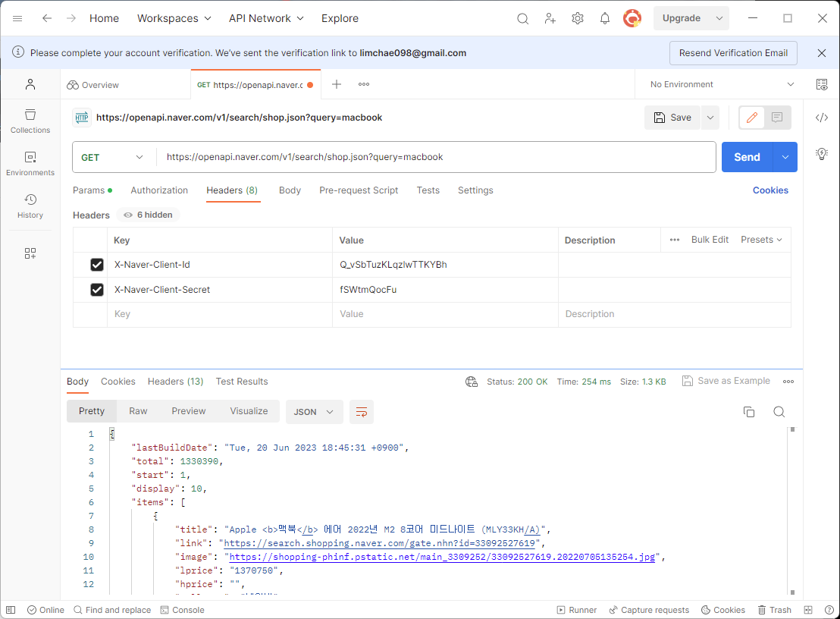Open the Environments sidebar panel

30,163
